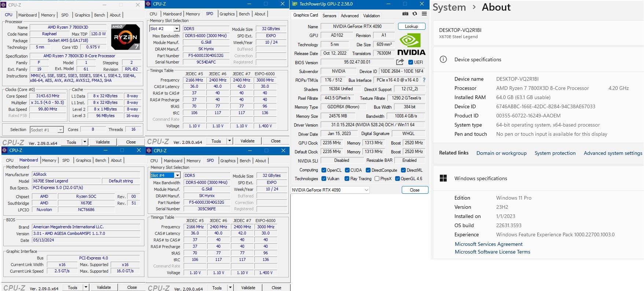The height and width of the screenshot is (291, 644).
Task: Click the System breadcrumb in Settings
Action: 449,7
